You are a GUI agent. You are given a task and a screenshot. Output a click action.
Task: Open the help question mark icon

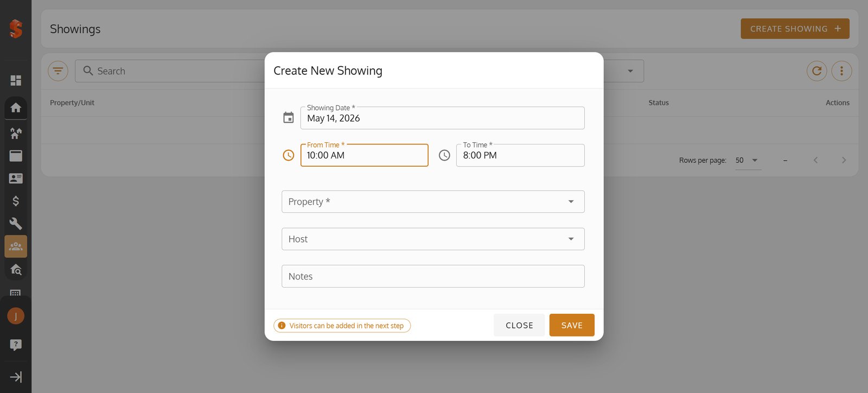click(16, 345)
